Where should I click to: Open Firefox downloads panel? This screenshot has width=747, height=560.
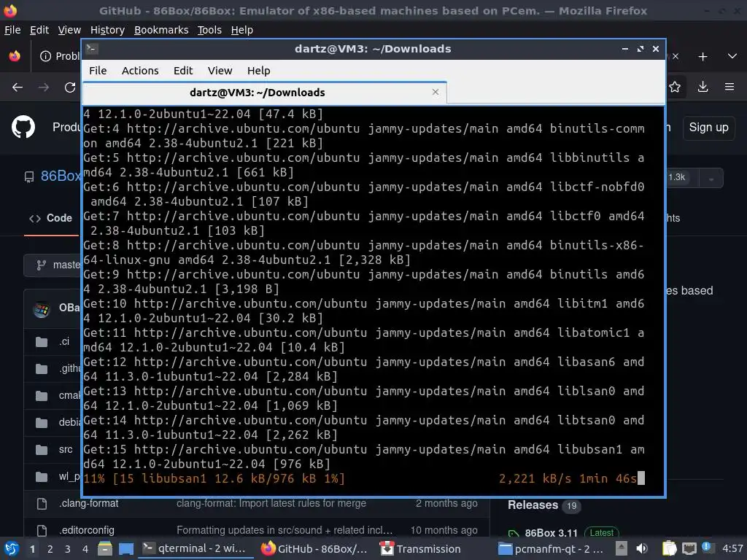(703, 87)
